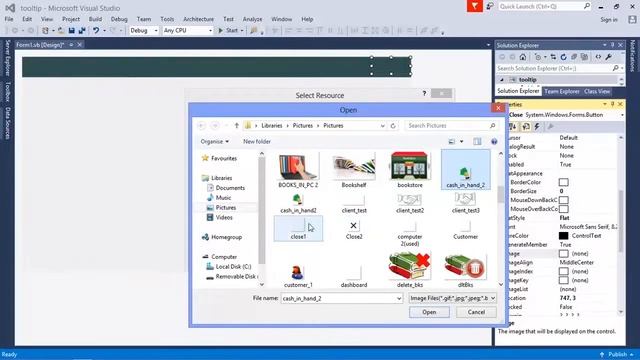Click Publish in the status bar
640x360 pixels.
point(616,354)
